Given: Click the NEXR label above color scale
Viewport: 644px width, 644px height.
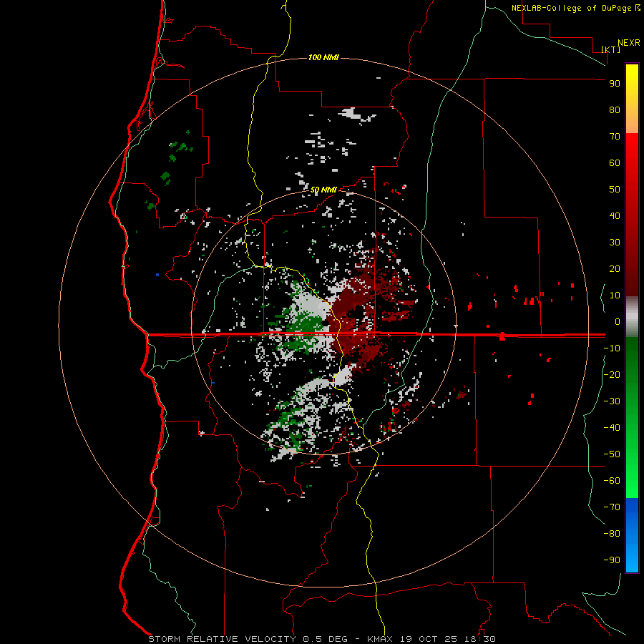Looking at the screenshot, I should click(628, 43).
